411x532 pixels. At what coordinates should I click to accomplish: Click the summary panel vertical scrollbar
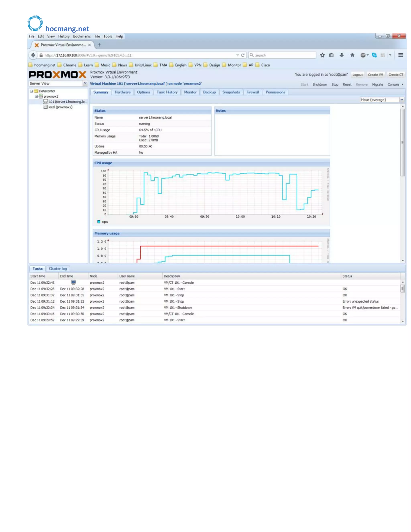(x=403, y=143)
